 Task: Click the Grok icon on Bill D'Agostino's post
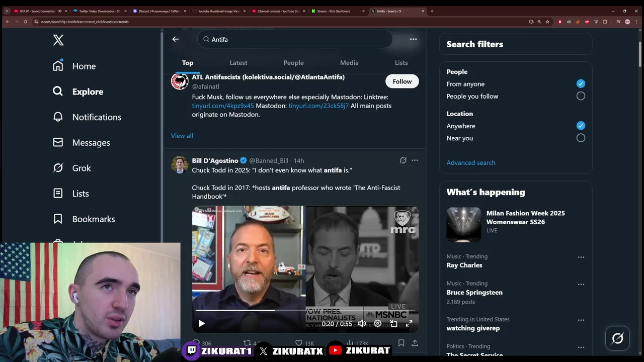(x=403, y=160)
